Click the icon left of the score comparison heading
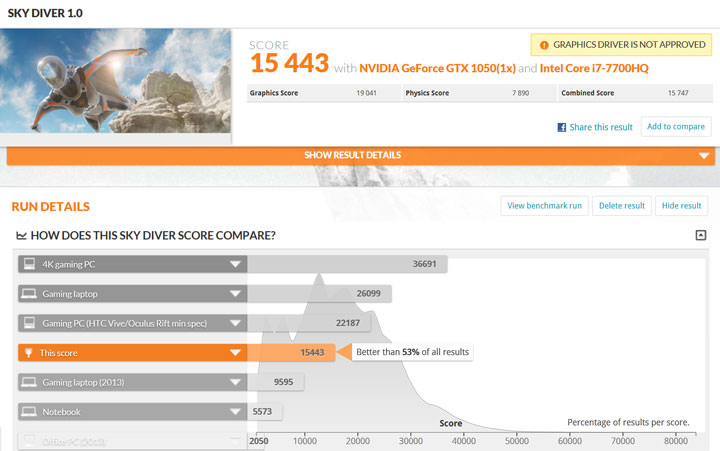This screenshot has width=720, height=451. [x=22, y=236]
